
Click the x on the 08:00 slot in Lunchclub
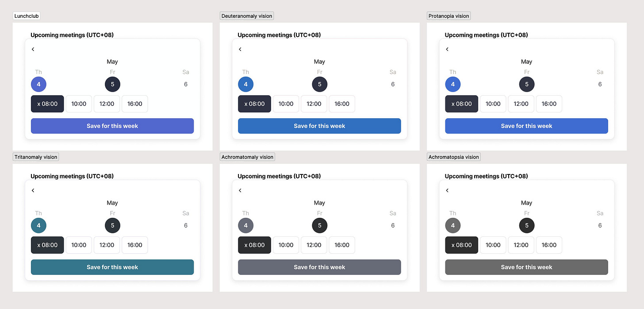[38, 104]
